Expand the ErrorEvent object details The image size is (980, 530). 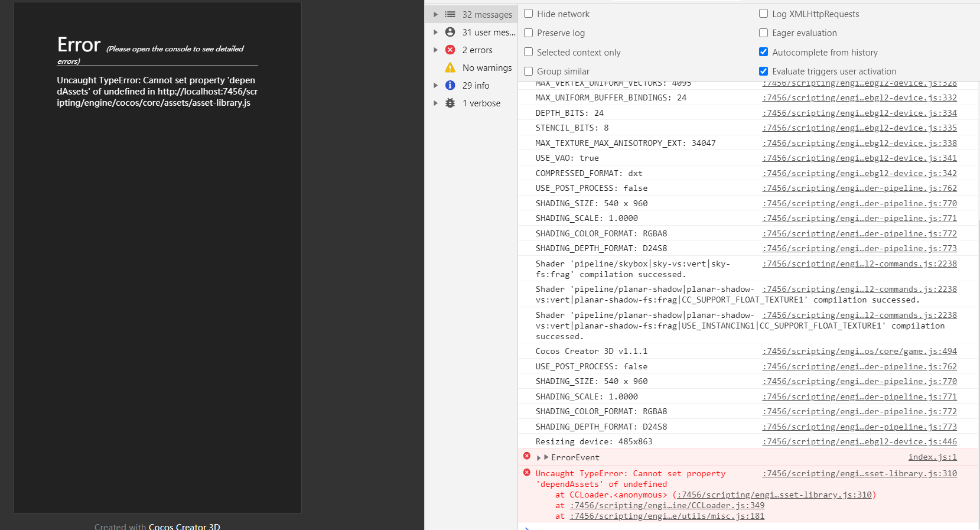pos(539,457)
